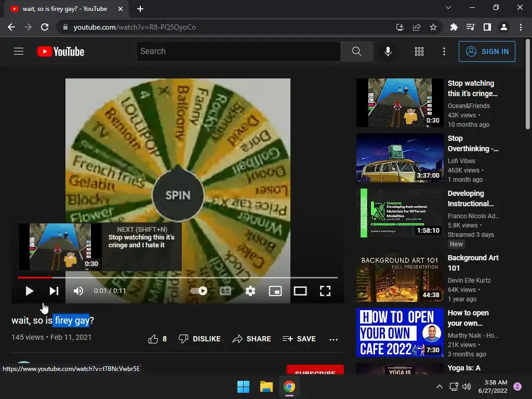The height and width of the screenshot is (399, 532).
Task: Open the YouTube hamburger guide menu
Action: tap(19, 51)
